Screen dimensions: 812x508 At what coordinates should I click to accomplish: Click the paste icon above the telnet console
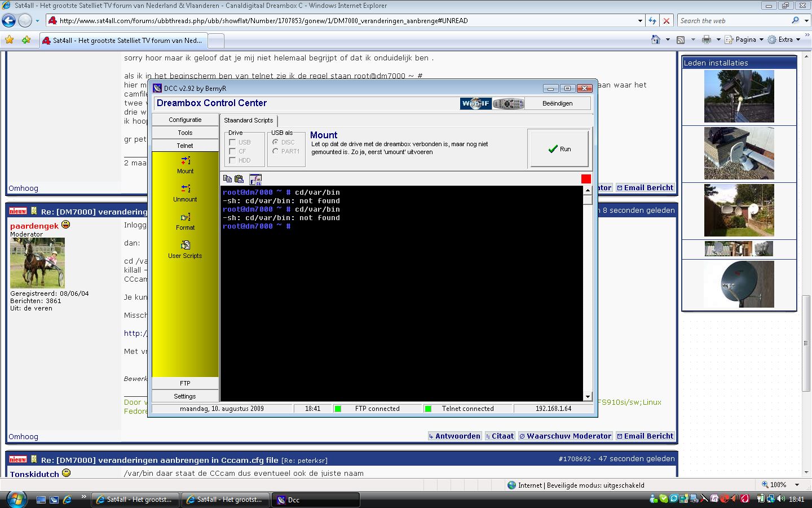click(x=239, y=179)
